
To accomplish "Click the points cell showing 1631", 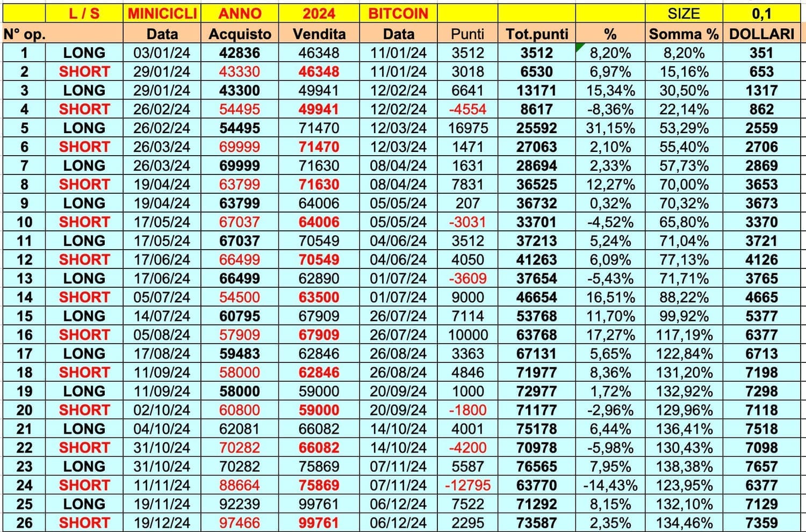I will (467, 165).
